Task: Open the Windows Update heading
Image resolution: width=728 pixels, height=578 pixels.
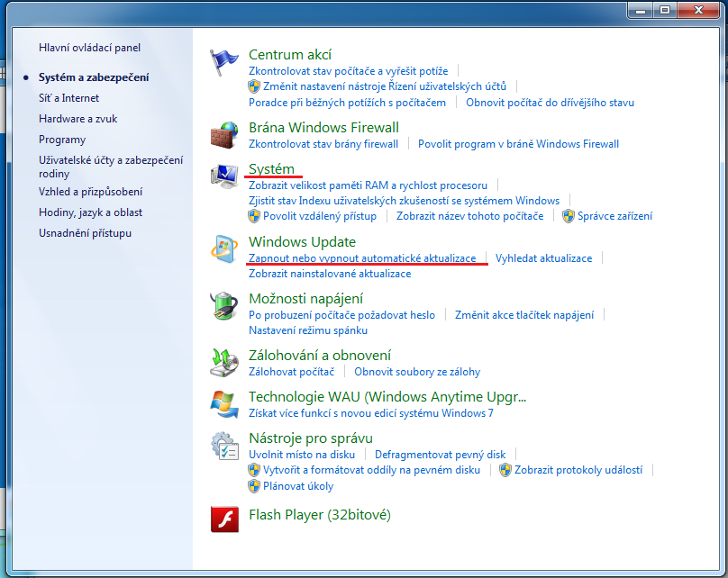Action: (x=302, y=241)
